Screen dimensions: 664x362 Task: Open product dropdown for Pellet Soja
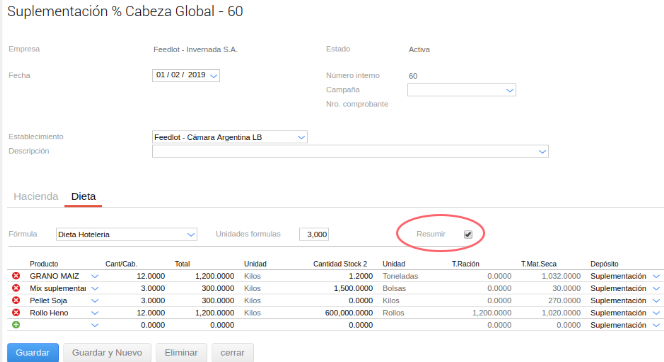95,301
